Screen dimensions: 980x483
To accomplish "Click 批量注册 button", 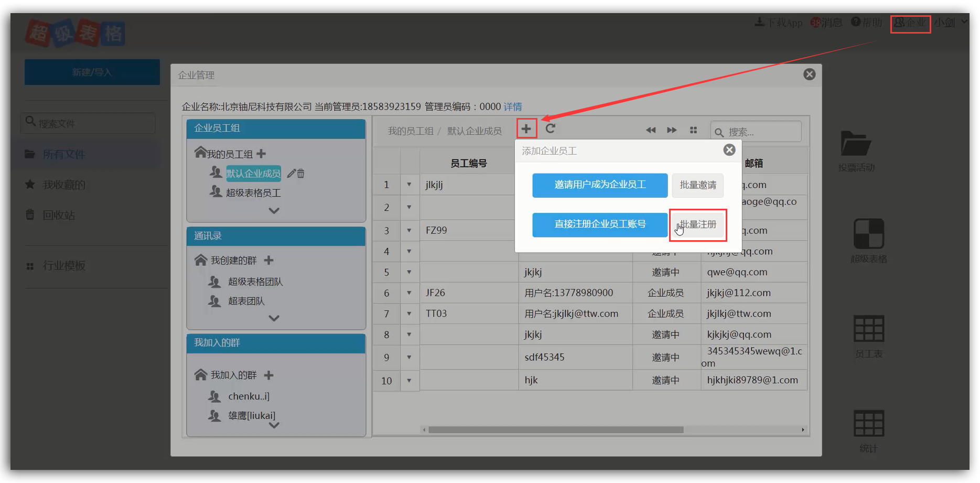I will pos(698,224).
